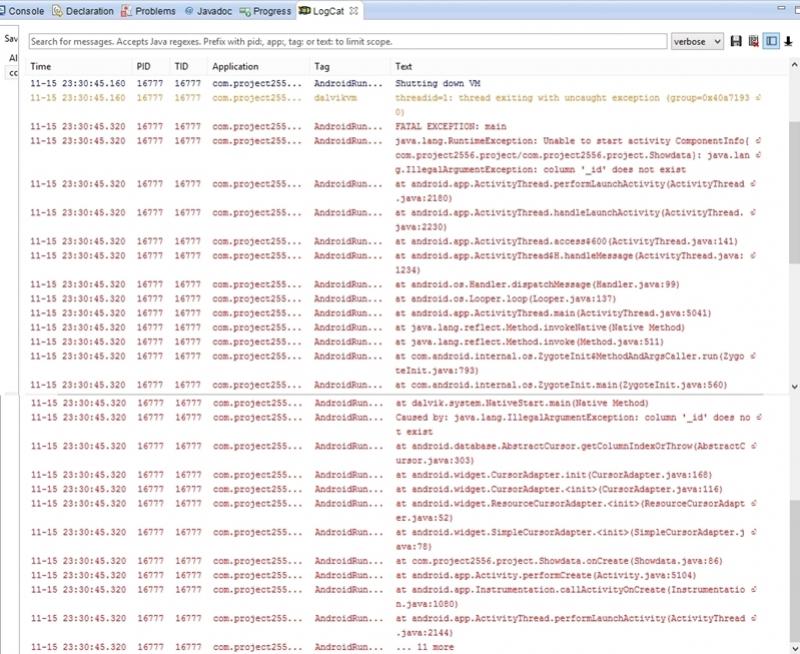Minimize the LogCat view panel
The image size is (800, 654).
pos(781,8)
